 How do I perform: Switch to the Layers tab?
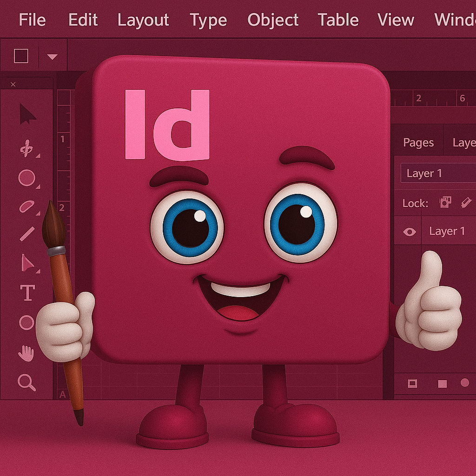click(x=464, y=143)
